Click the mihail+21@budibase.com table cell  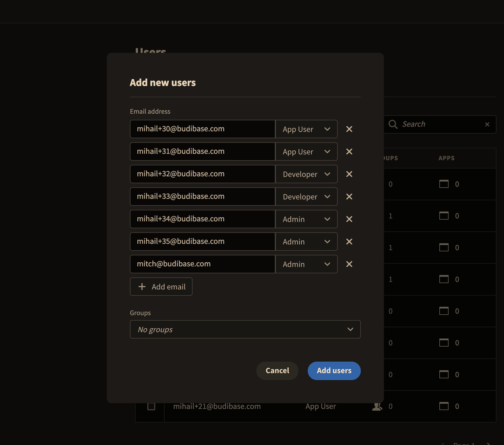(217, 406)
